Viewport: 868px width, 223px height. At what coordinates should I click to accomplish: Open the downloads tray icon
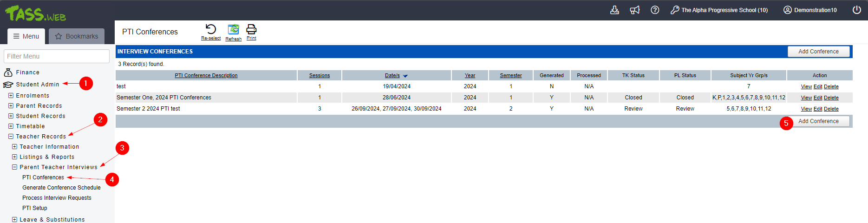(614, 10)
